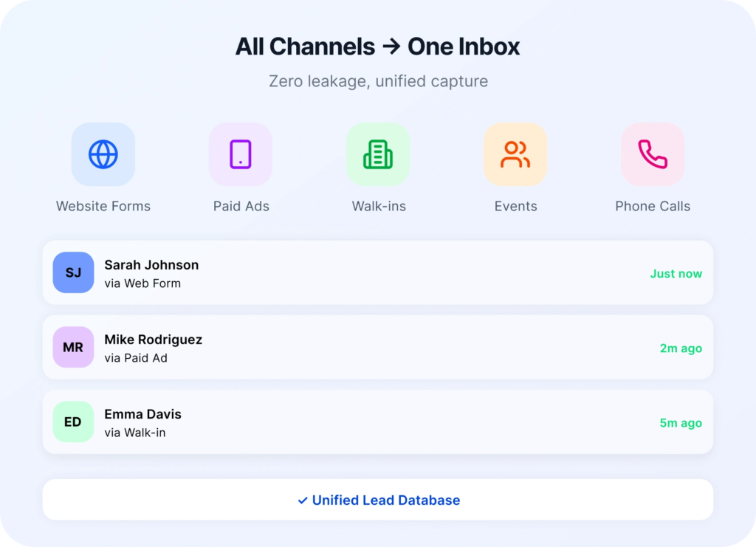This screenshot has height=547, width=756.
Task: Click the 'All Channels → One Inbox' heading
Action: [x=377, y=47]
